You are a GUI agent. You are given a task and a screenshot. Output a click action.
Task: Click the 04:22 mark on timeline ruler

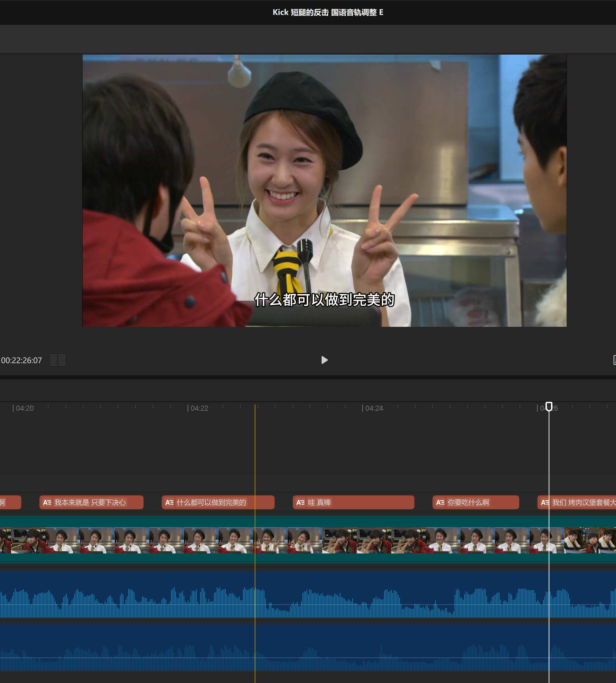pyautogui.click(x=198, y=408)
